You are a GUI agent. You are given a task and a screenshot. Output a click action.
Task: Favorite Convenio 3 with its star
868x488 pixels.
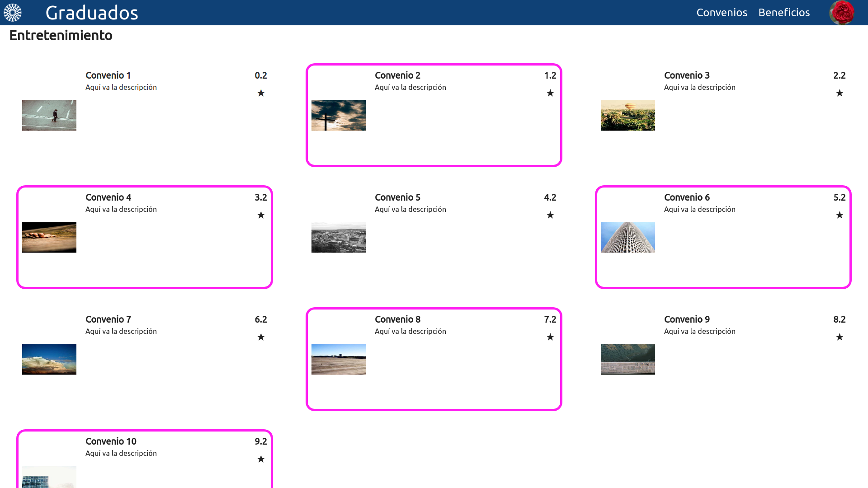click(x=840, y=93)
